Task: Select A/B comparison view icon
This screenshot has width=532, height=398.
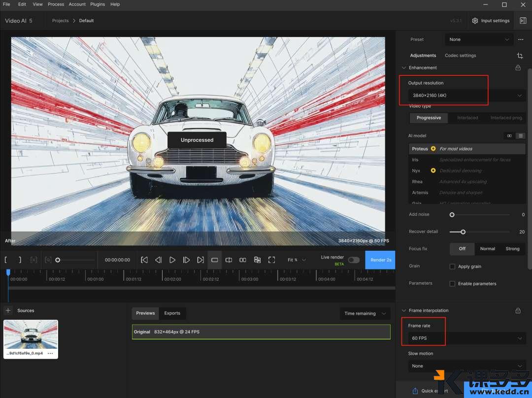Action: click(x=257, y=260)
